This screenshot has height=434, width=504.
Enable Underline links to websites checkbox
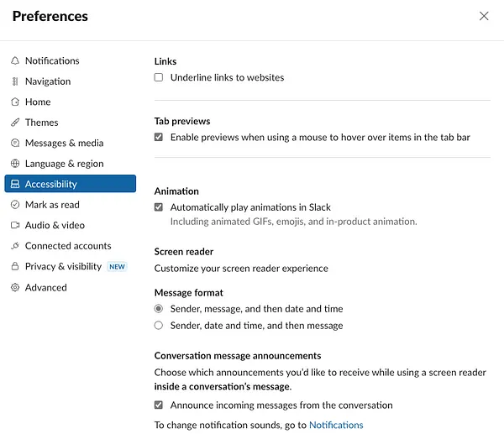point(159,78)
